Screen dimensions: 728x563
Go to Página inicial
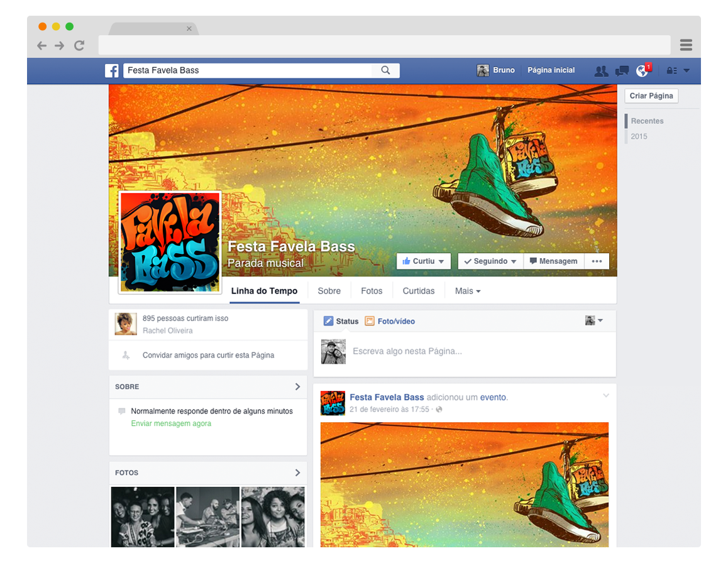point(551,70)
